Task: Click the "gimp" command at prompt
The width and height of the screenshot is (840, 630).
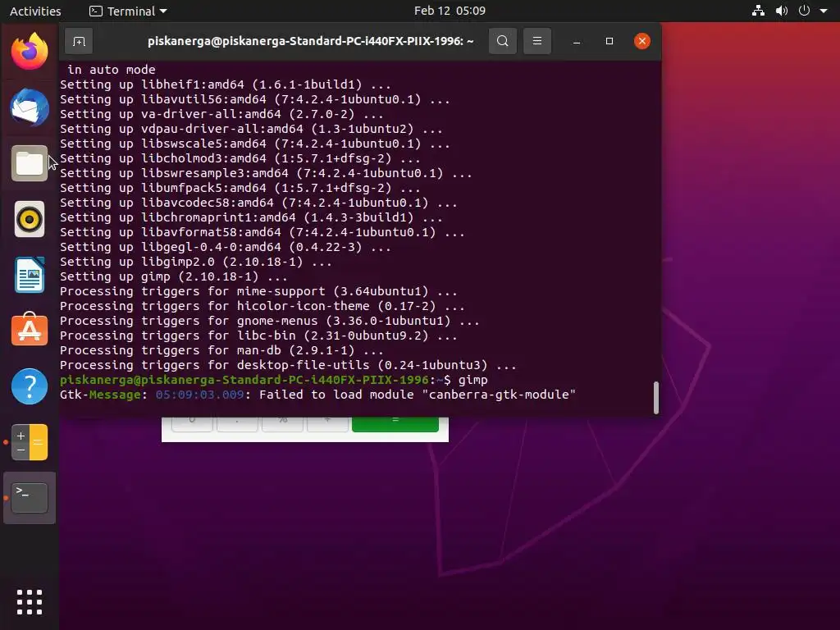Action: 473,380
